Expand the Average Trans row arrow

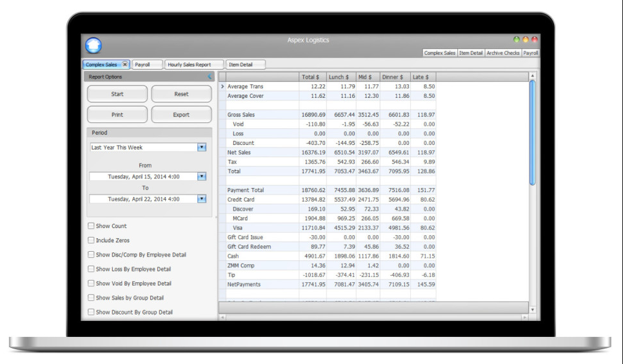click(x=222, y=86)
